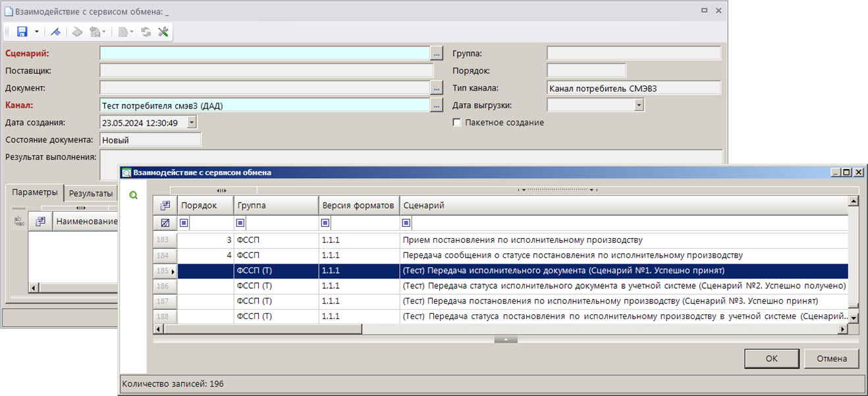Viewport: 868px width, 396px height.
Task: Open the ellipsis button next to Сценарий field
Action: click(436, 53)
